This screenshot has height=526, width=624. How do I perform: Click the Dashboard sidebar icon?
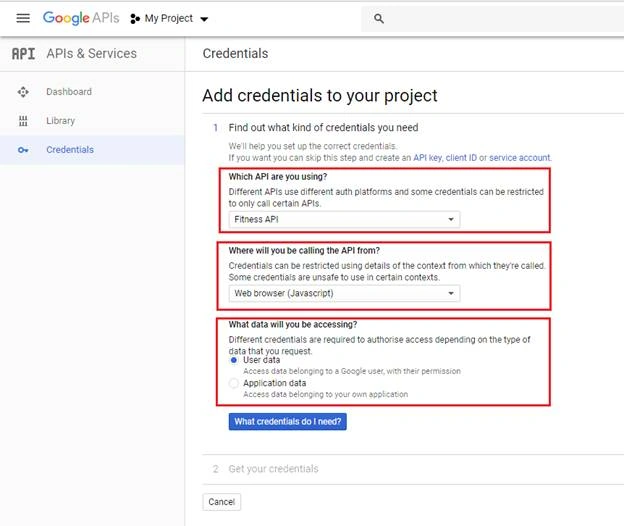[x=23, y=92]
